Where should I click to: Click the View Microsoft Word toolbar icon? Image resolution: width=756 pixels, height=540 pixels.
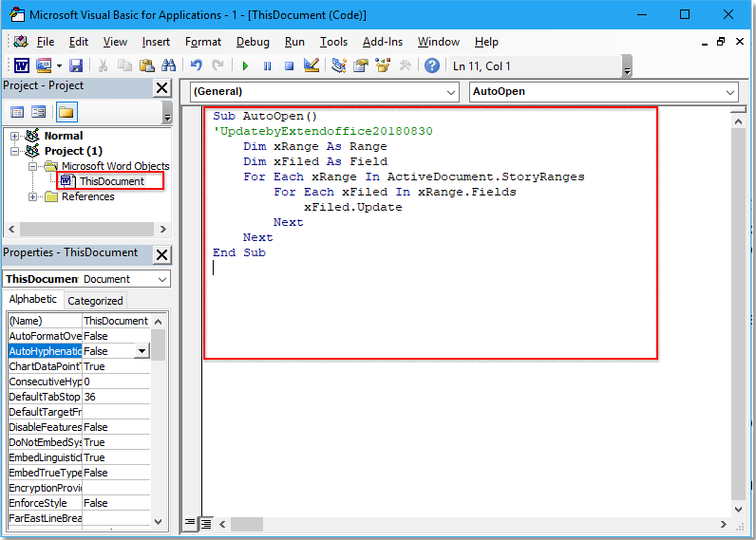tap(21, 65)
